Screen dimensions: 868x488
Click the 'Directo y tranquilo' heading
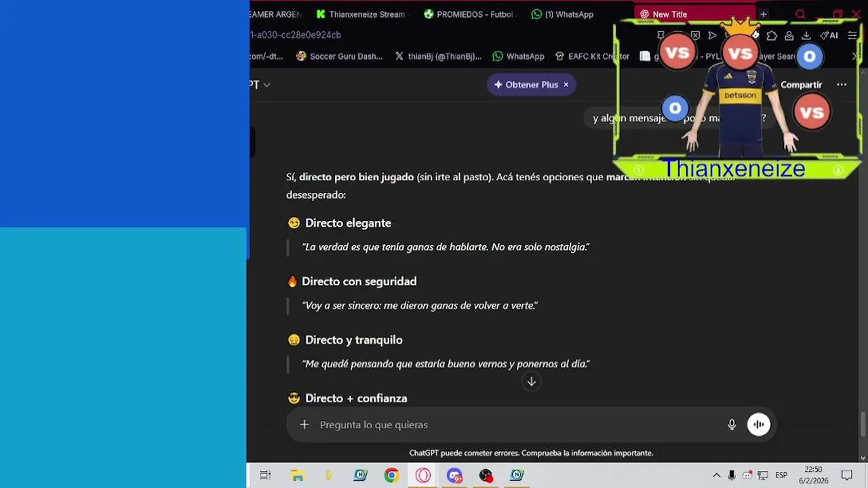(x=353, y=340)
